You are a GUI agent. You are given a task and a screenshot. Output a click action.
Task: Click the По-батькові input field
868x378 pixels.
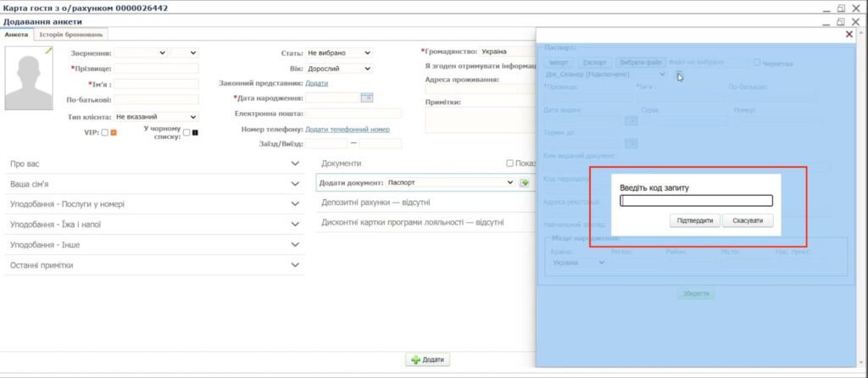tap(156, 100)
